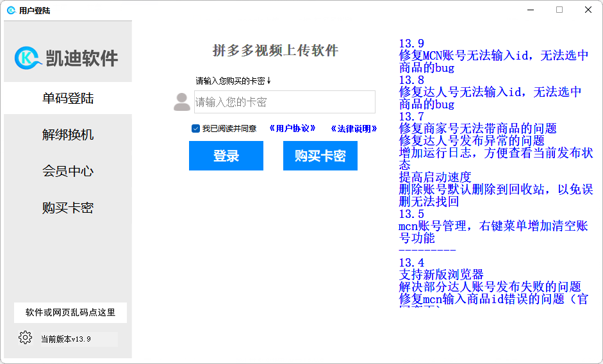Minimize the login window

pyautogui.click(x=531, y=10)
